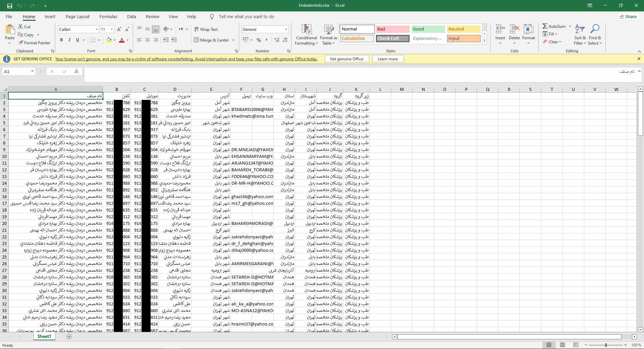Viewport: 644px width, 349px height.
Task: Click the Learn more button
Action: coord(387,59)
